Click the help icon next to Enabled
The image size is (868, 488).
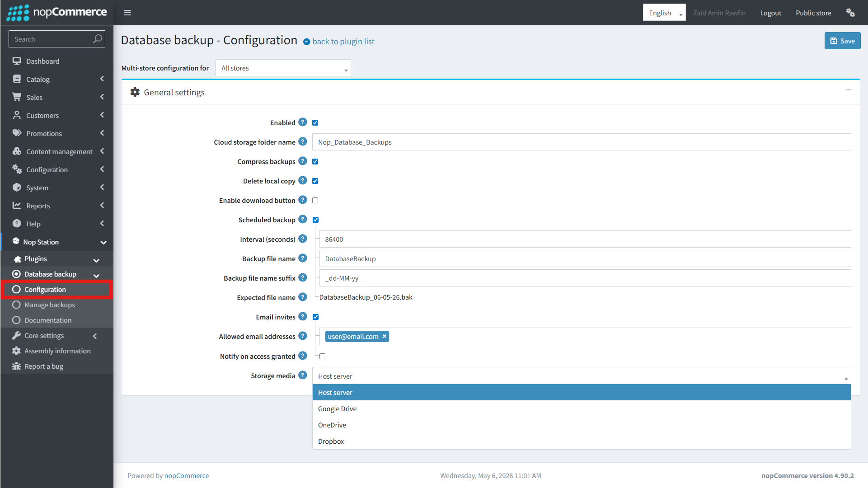303,122
